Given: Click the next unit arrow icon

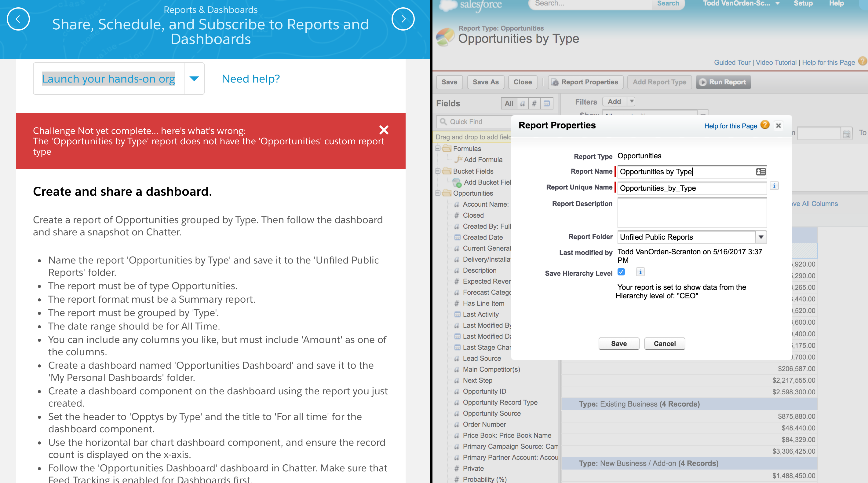Looking at the screenshot, I should (403, 19).
